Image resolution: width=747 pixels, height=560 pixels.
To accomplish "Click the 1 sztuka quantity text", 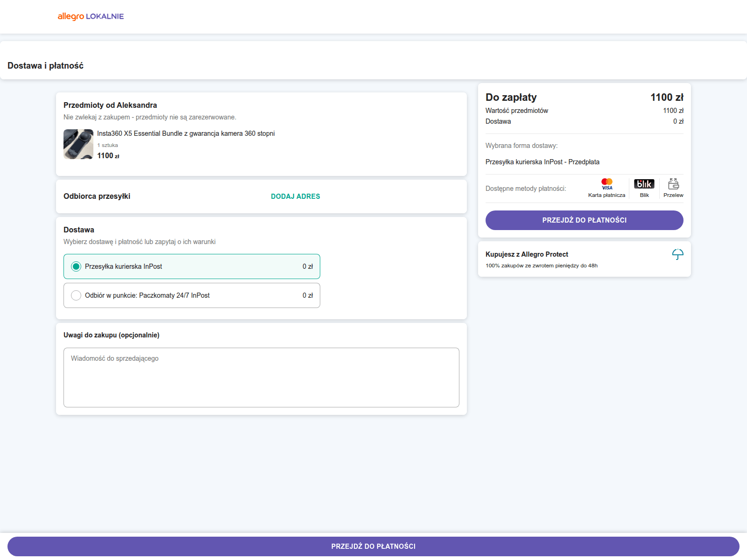I will coord(107,145).
